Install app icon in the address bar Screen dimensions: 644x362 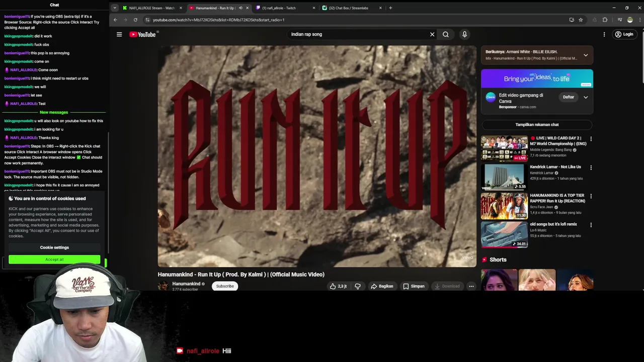[572, 20]
